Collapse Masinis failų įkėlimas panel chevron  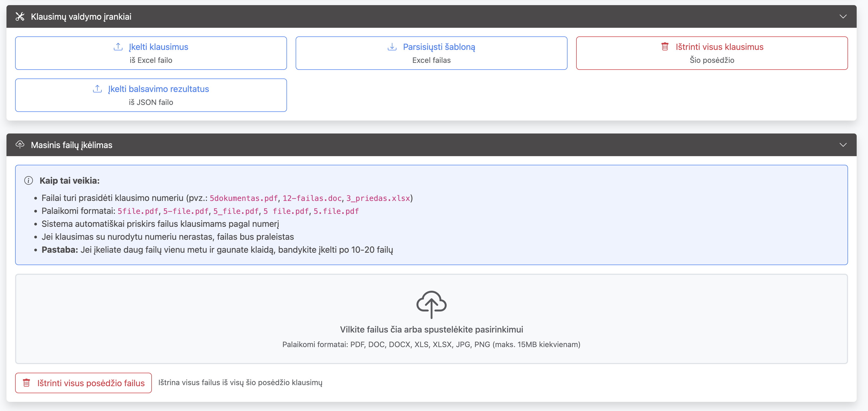tap(843, 145)
